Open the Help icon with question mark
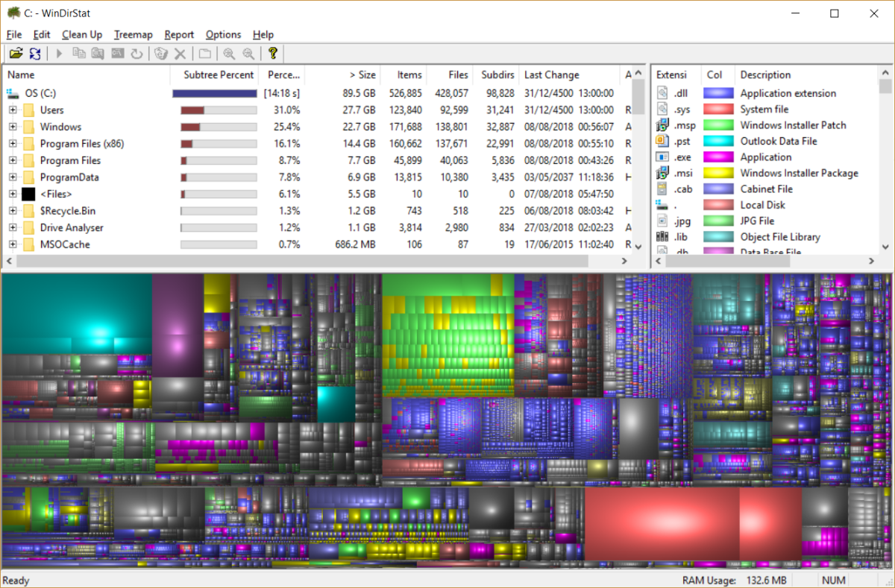Screen dimensions: 895x588 tap(273, 53)
